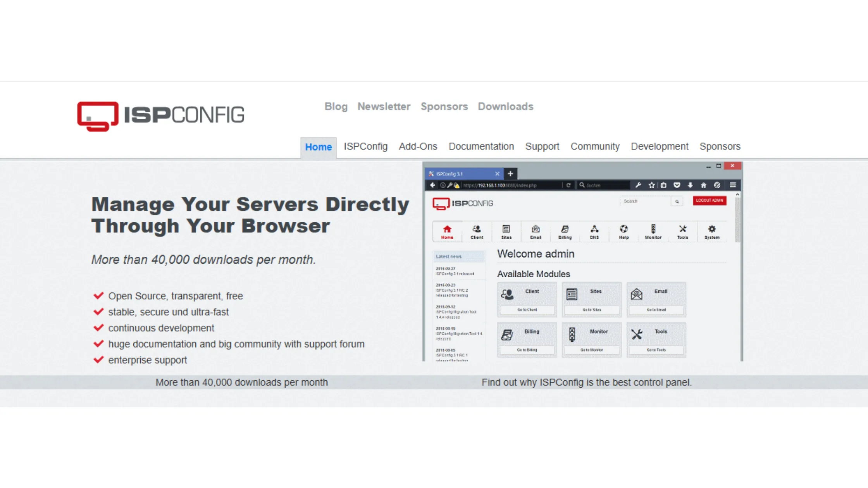The width and height of the screenshot is (868, 488).
Task: Open the Newsletter link
Action: [384, 107]
